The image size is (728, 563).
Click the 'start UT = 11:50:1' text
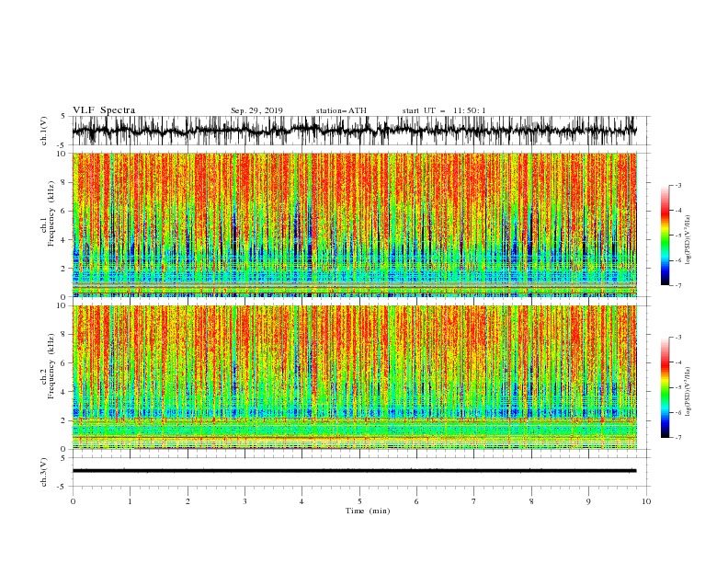[x=444, y=110]
